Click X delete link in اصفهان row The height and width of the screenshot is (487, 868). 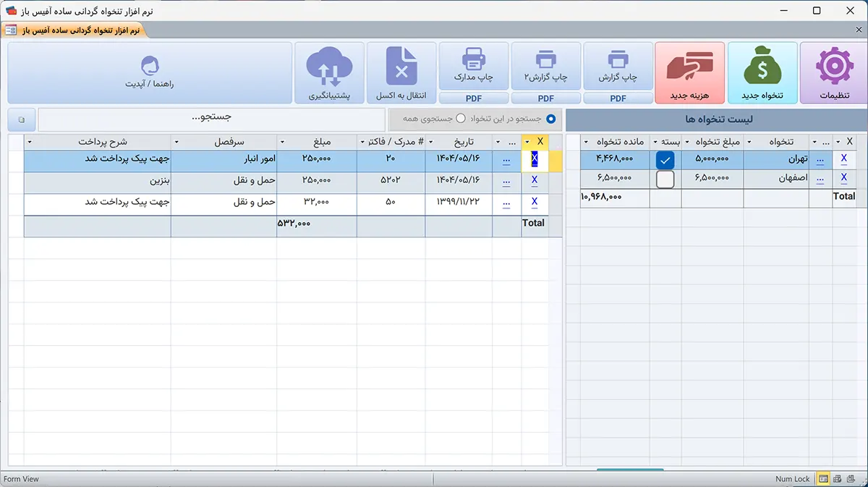[x=843, y=177]
